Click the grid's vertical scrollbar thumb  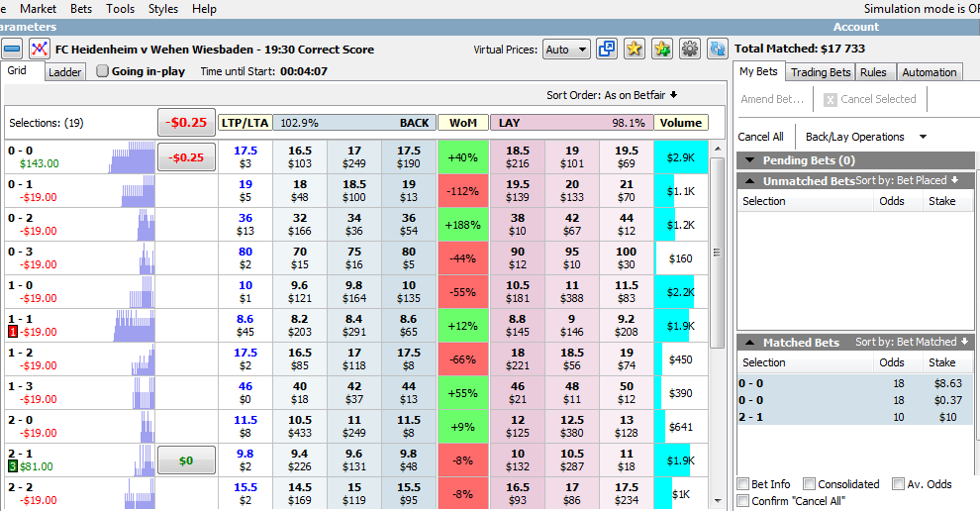[718, 251]
